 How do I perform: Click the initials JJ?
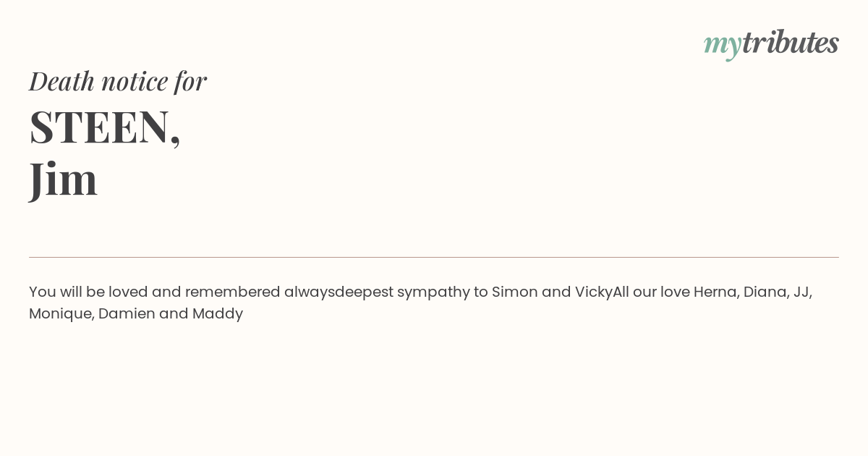pyautogui.click(x=801, y=292)
